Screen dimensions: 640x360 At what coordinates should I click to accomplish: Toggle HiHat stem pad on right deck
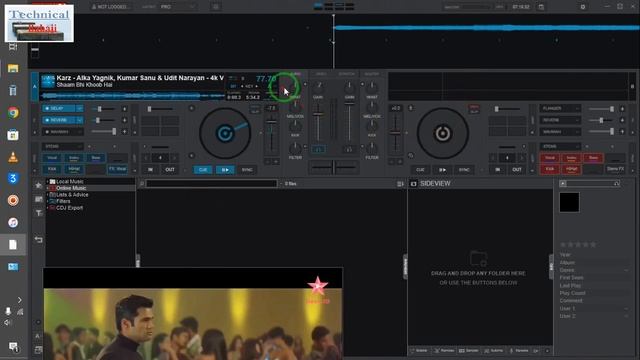[571, 169]
